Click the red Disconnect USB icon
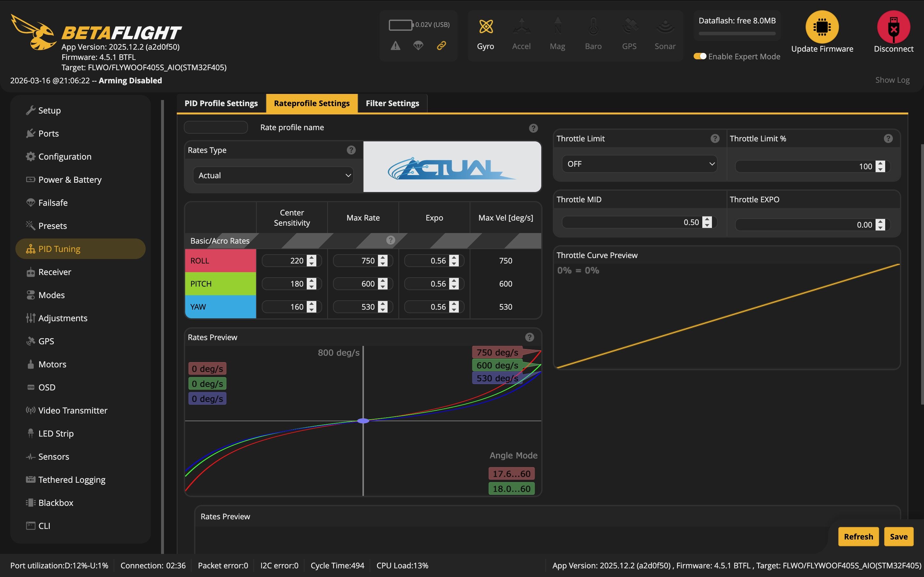Image resolution: width=924 pixels, height=577 pixels. pos(893,27)
